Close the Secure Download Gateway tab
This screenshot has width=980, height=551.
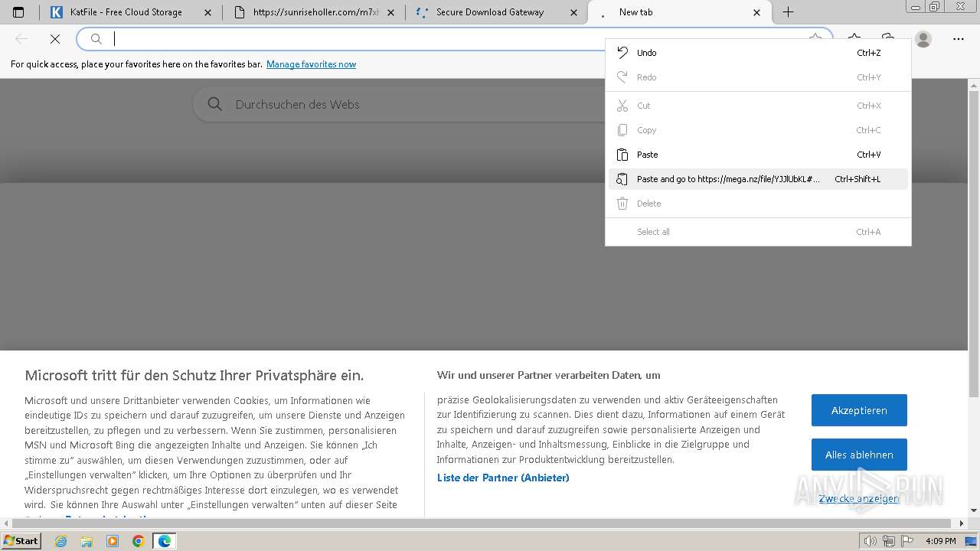574,12
